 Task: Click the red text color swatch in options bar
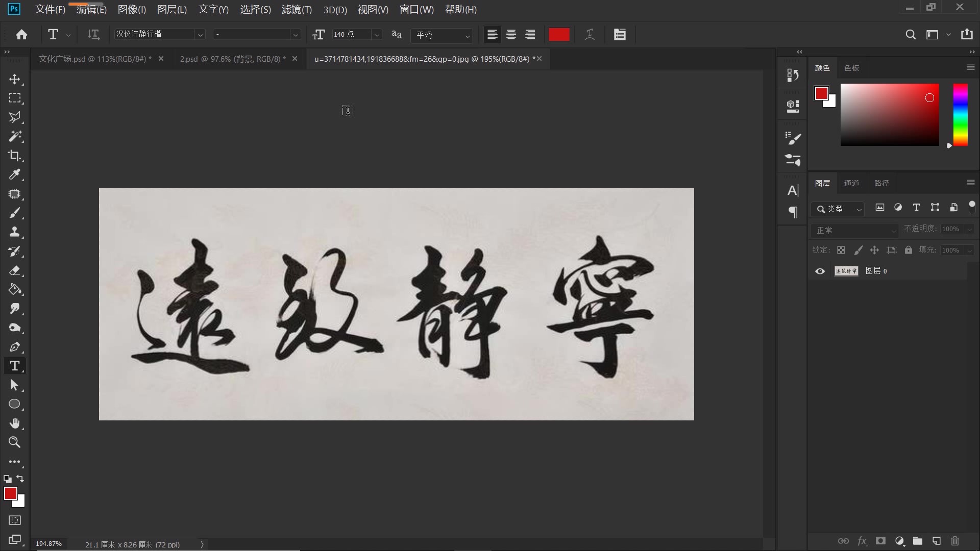558,34
